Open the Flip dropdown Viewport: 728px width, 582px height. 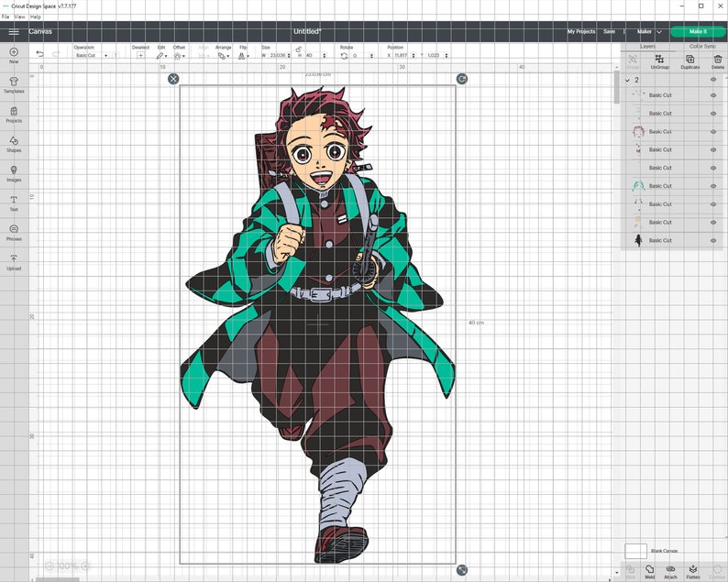click(x=243, y=56)
